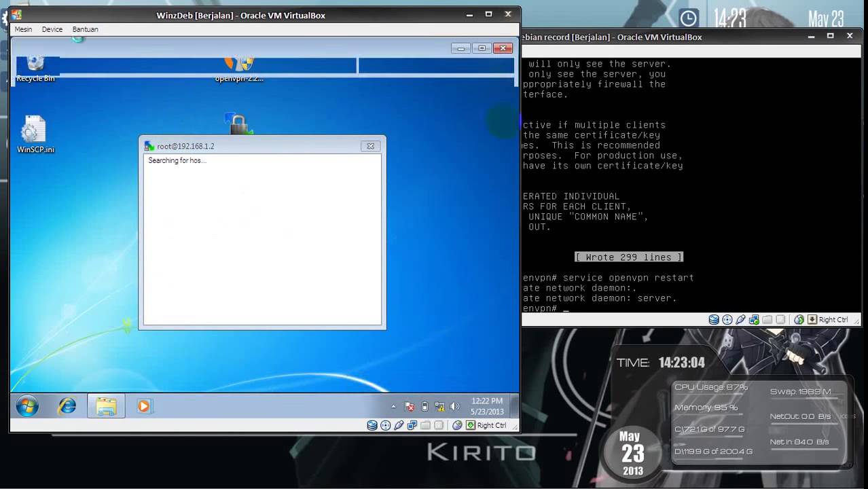Click optical disc indicator in WinzDeb status bar
Viewport: 868px width, 489px height.
386,426
